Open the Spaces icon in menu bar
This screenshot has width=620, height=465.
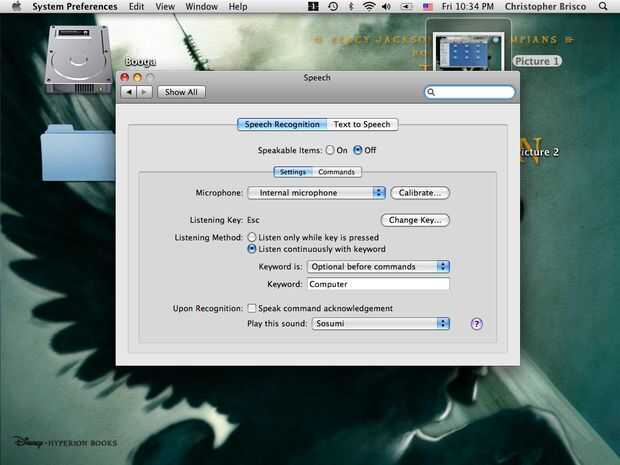(x=313, y=6)
